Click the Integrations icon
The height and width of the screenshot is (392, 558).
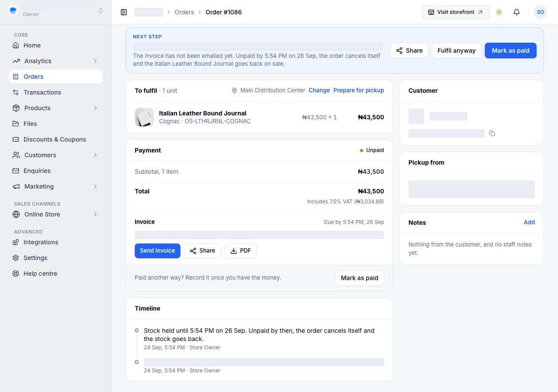16,242
